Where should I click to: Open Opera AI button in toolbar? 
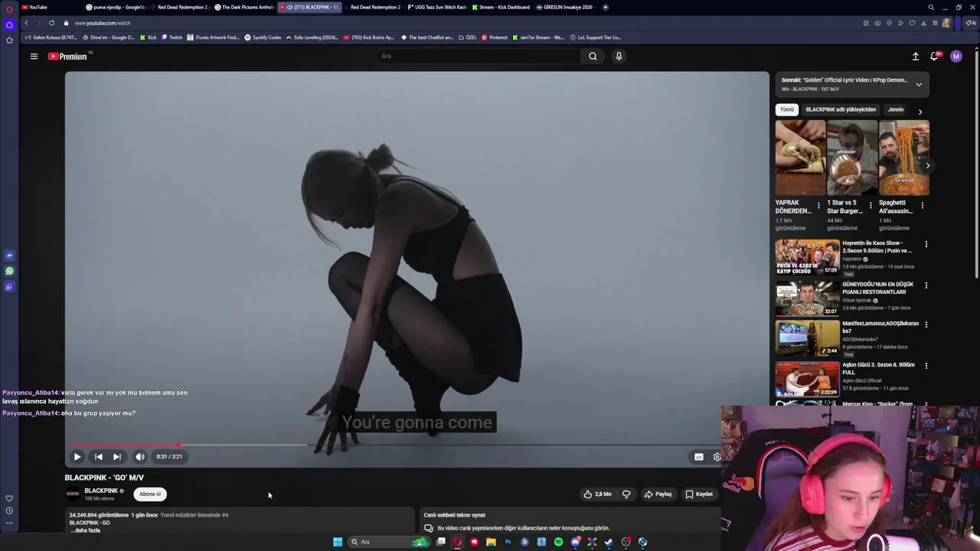click(x=970, y=23)
